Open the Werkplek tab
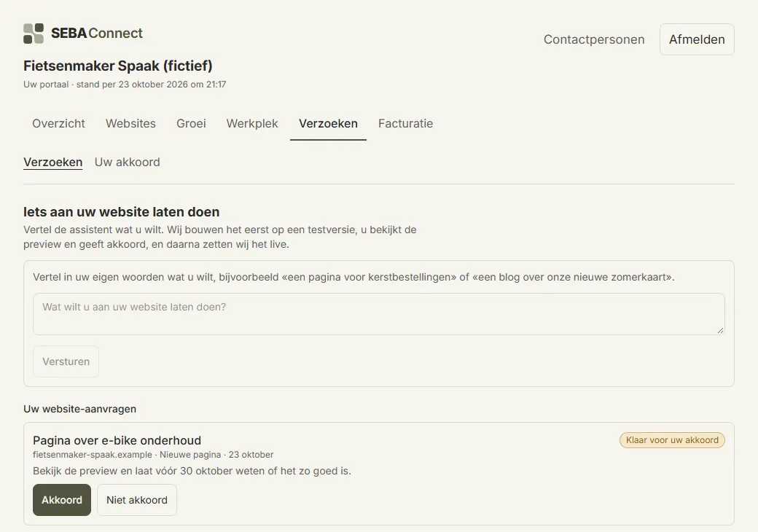This screenshot has width=758, height=532. 252,124
